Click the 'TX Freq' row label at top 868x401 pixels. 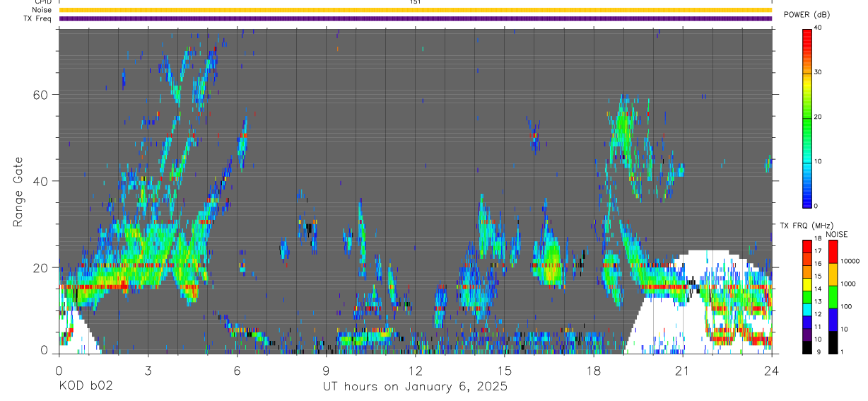click(39, 18)
